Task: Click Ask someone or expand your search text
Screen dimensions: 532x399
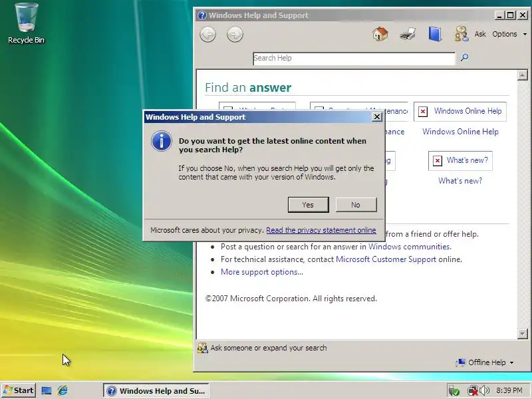Action: click(269, 348)
